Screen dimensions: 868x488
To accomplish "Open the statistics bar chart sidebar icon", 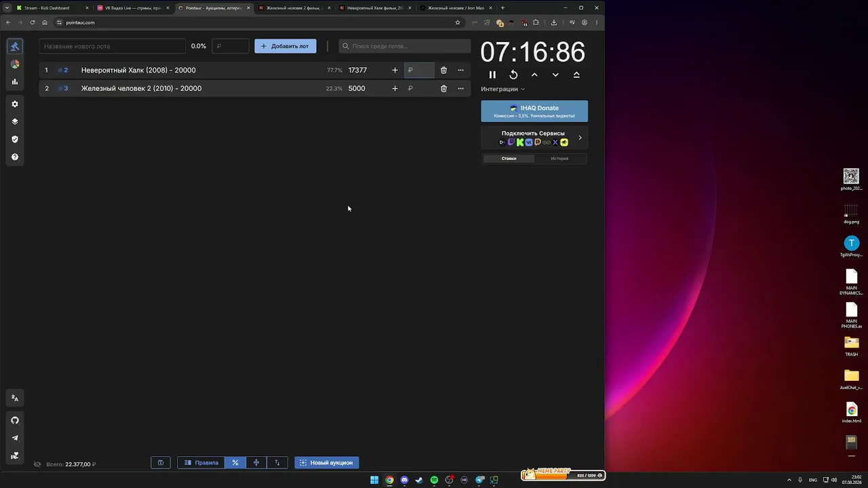I will point(15,81).
